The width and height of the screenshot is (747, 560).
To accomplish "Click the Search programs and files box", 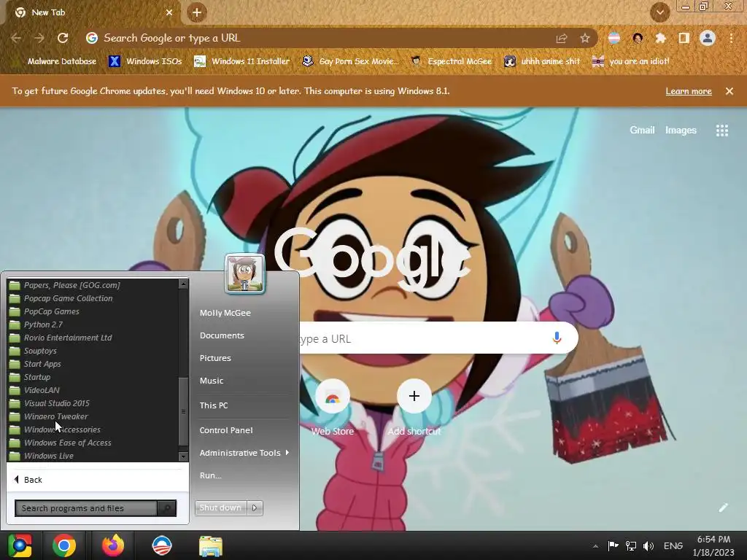I will tap(86, 508).
